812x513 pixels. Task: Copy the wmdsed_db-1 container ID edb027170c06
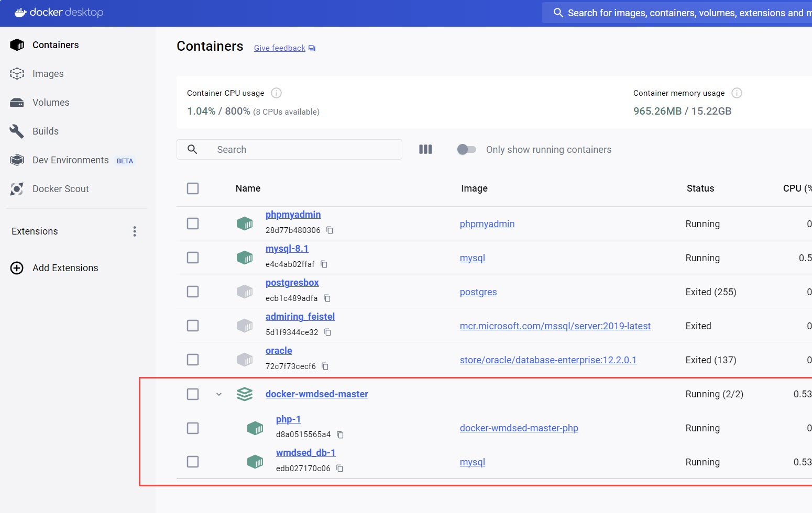click(339, 469)
